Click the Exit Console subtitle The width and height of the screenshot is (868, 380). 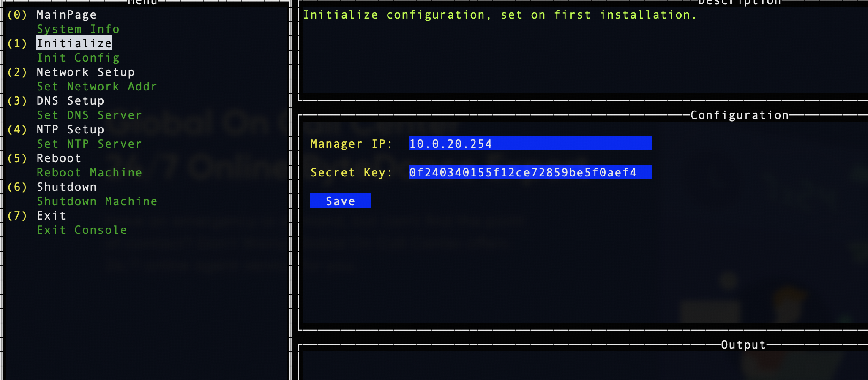[x=82, y=230]
